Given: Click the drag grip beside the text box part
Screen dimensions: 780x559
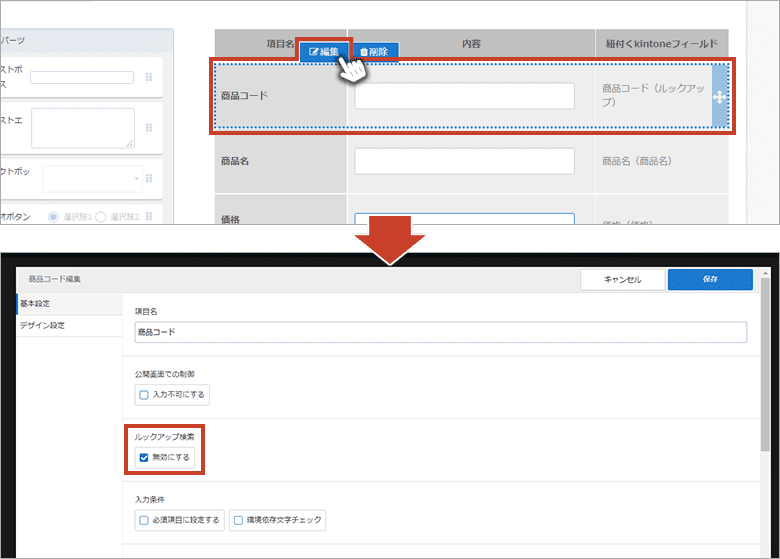Looking at the screenshot, I should click(x=149, y=78).
